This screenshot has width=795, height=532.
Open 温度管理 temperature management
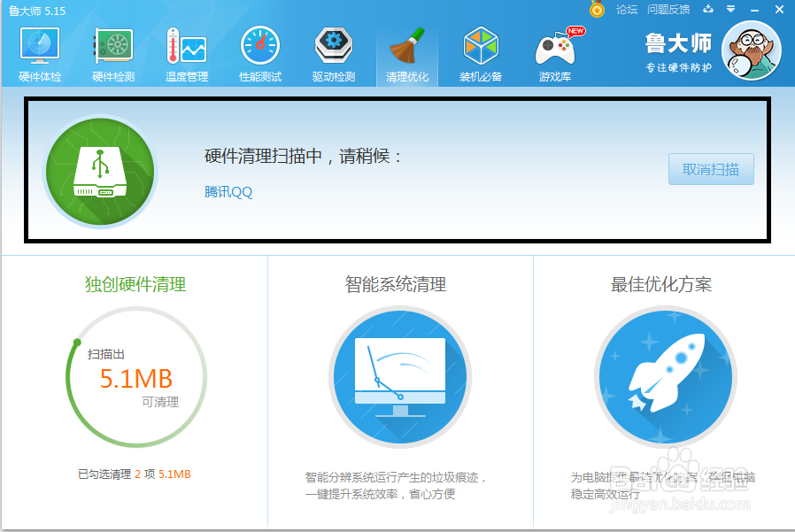pyautogui.click(x=186, y=51)
